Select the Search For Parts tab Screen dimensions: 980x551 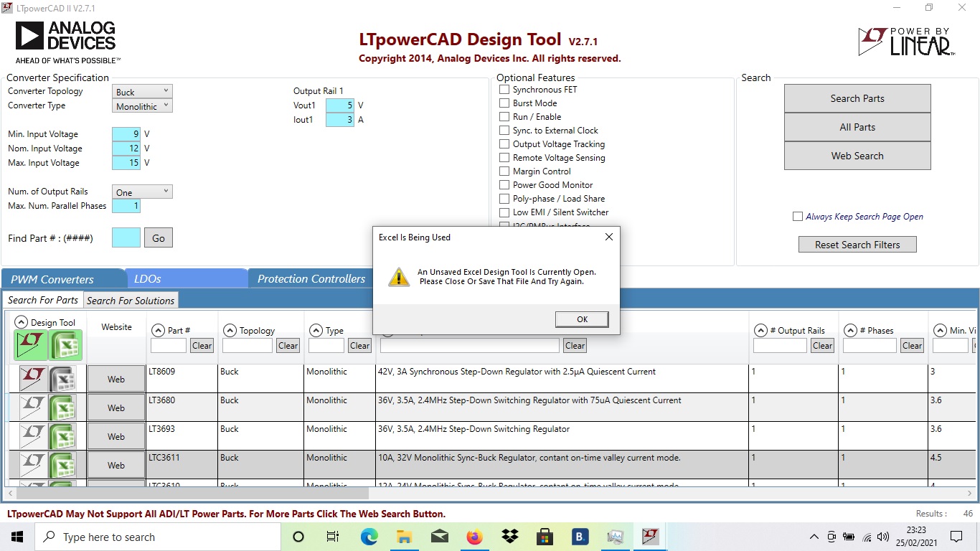point(43,300)
